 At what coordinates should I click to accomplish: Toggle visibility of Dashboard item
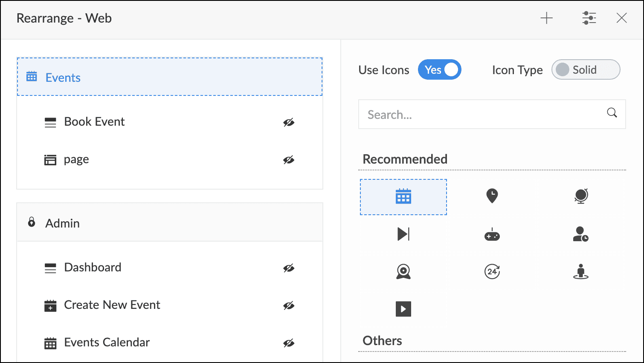coord(289,268)
